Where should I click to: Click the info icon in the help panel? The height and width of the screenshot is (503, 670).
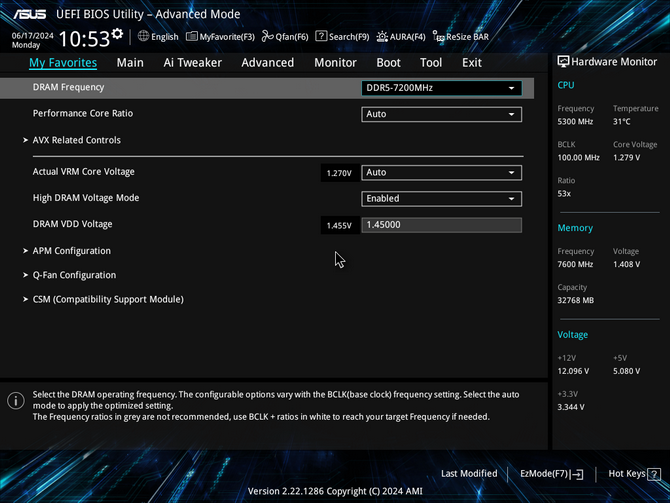tap(16, 401)
